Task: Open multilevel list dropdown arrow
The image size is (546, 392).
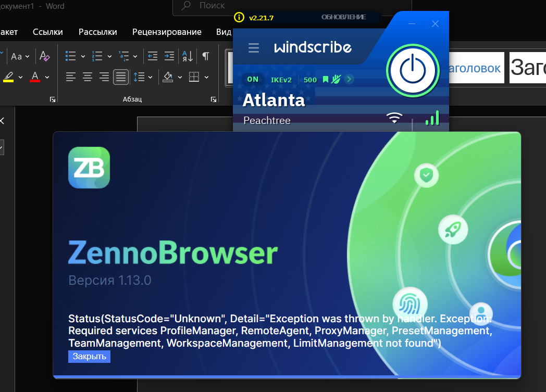Action: click(135, 56)
